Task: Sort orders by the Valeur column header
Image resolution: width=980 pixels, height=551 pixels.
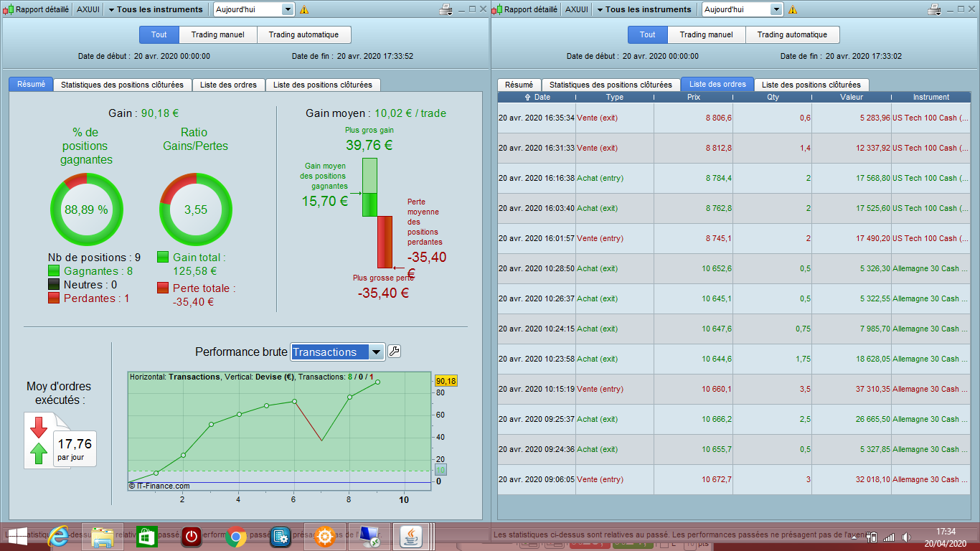Action: (x=852, y=98)
